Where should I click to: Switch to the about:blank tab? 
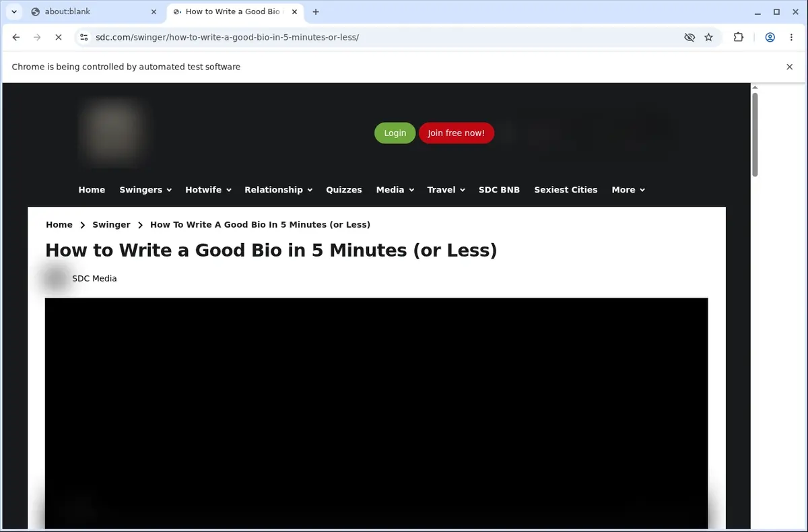94,11
